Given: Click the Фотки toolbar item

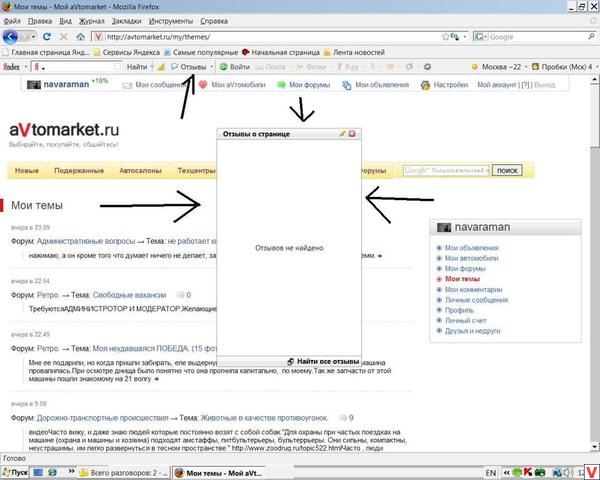Looking at the screenshot, I should tap(311, 67).
